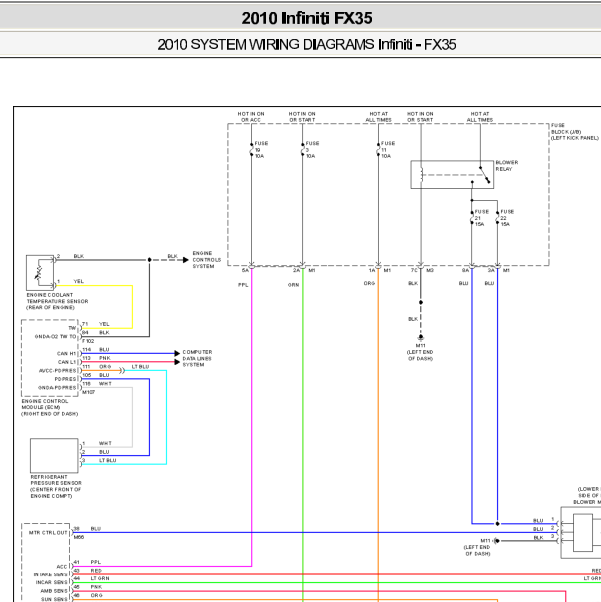This screenshot has height=602, width=601.
Task: Click the "SUN SENS" terminal label
Action: click(54, 599)
